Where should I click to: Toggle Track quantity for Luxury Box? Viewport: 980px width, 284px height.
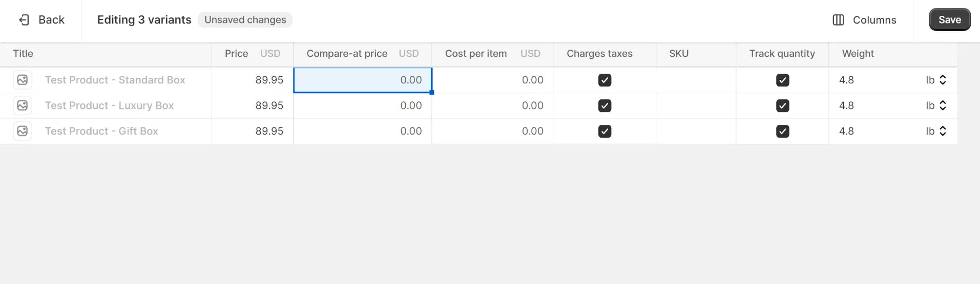(782, 106)
